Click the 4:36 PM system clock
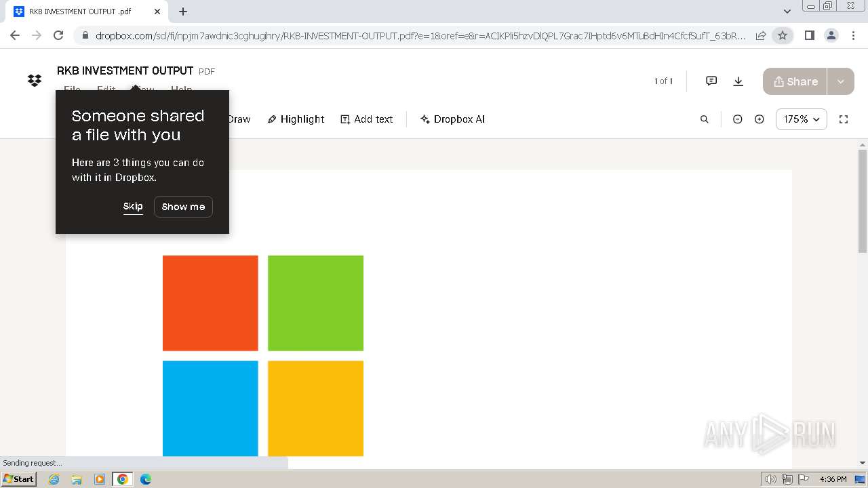 coord(833,479)
